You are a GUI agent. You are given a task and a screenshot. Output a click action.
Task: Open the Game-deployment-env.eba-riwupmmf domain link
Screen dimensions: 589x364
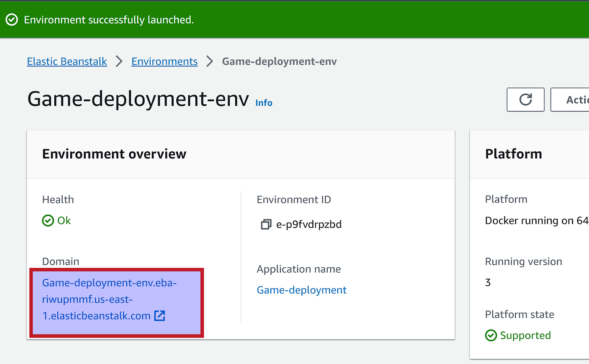109,299
